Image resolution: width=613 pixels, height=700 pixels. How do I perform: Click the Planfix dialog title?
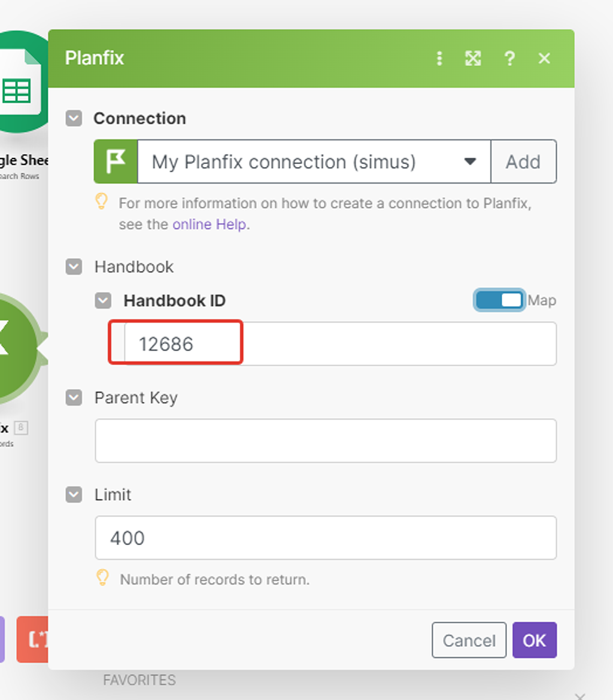coord(94,58)
